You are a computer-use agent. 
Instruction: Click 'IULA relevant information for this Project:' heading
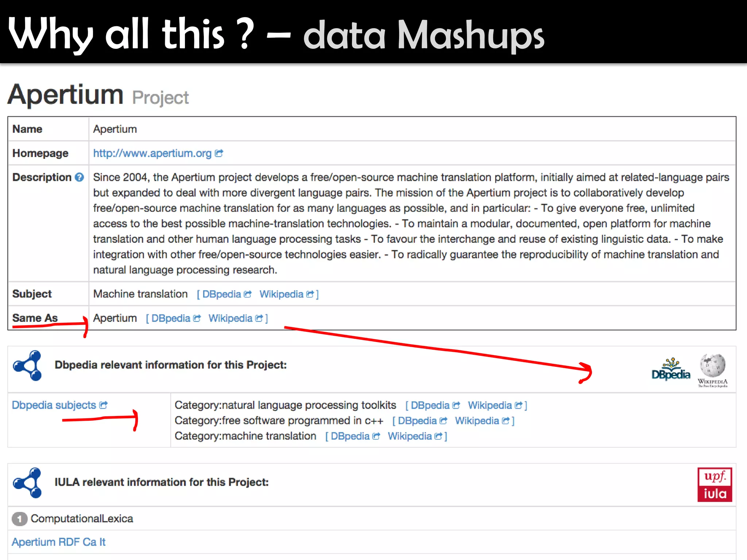coord(162,482)
